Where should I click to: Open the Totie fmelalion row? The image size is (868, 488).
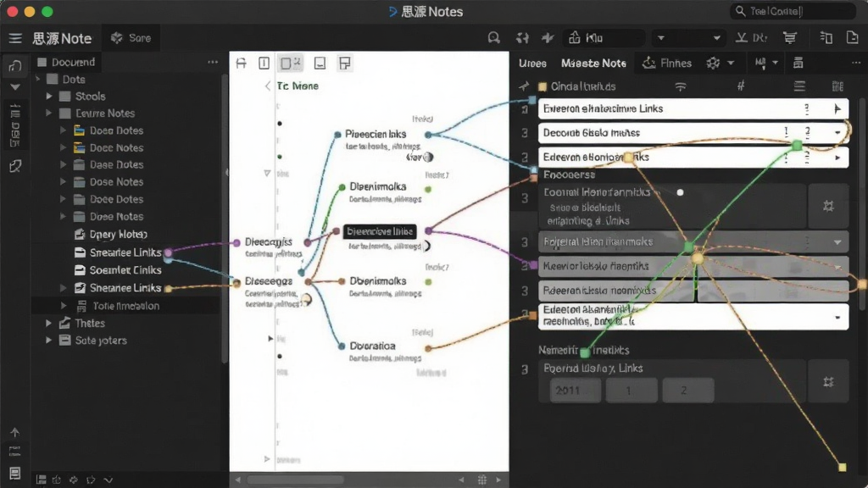click(x=125, y=306)
